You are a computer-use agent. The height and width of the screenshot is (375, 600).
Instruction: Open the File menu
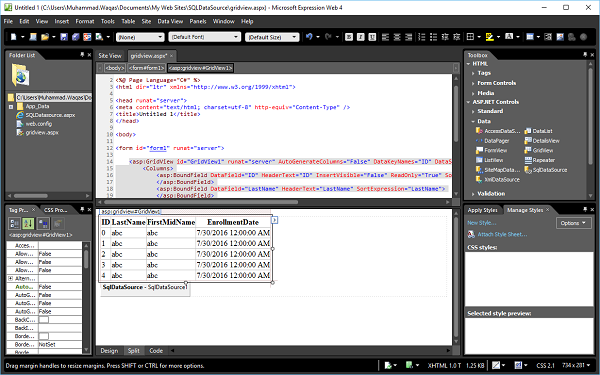(x=8, y=21)
